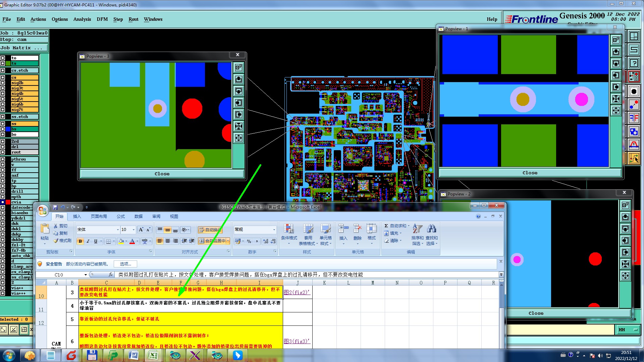Viewport: 644px width, 362px height.
Task: Toggle checkbox for the rout layer
Action: (x=3, y=152)
